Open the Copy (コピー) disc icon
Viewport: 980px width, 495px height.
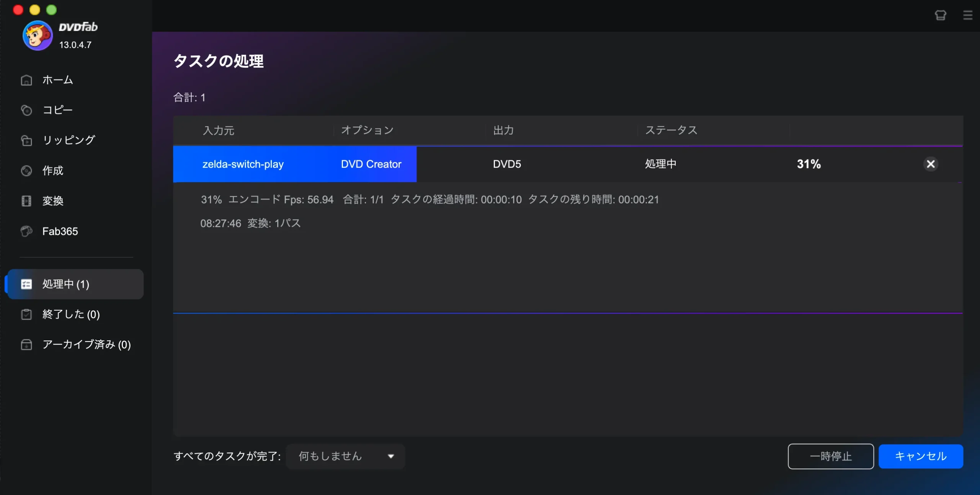(x=26, y=110)
